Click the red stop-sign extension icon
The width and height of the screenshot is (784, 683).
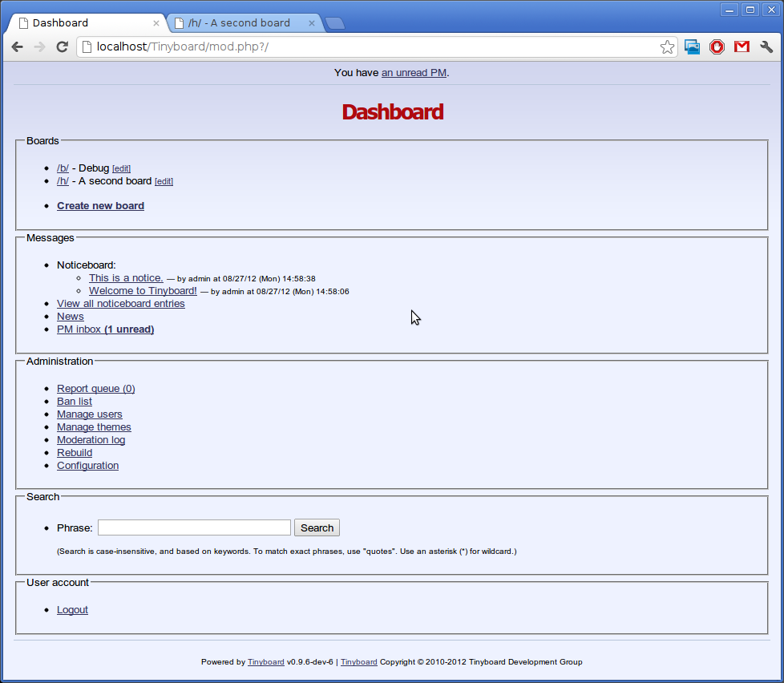pos(717,47)
